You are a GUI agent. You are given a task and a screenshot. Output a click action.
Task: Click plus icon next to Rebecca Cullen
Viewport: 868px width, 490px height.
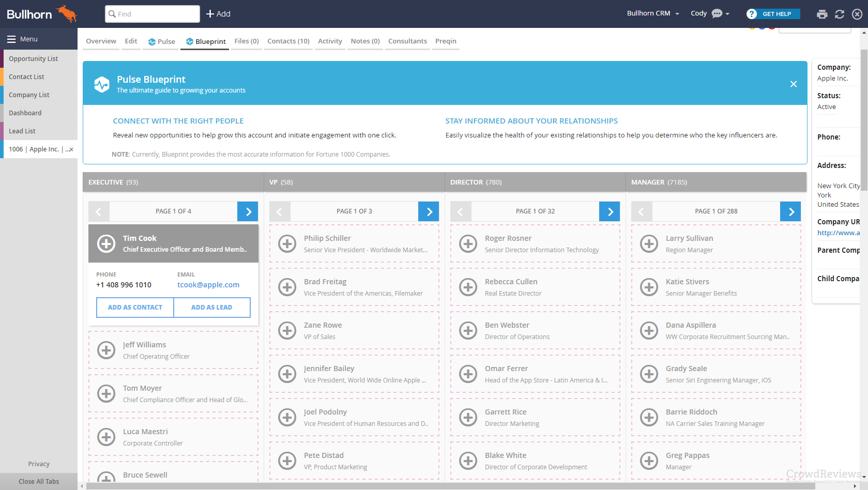(x=468, y=287)
